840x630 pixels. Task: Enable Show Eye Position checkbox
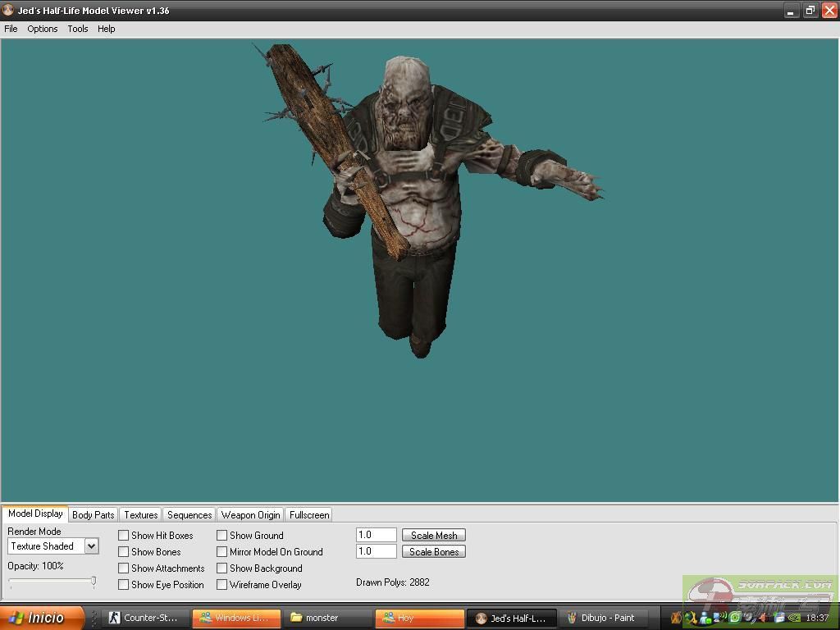tap(123, 584)
